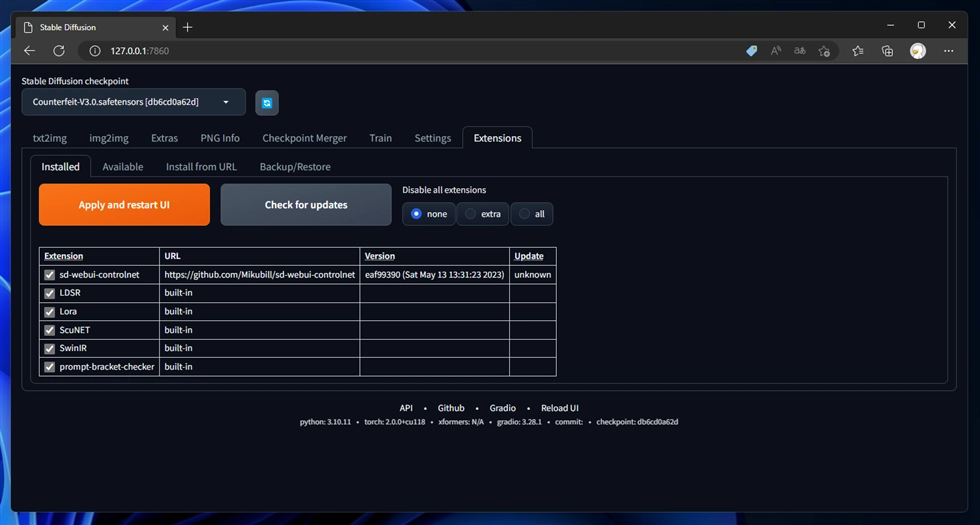
Task: Click the 'unknown' update status cell
Action: 532,274
